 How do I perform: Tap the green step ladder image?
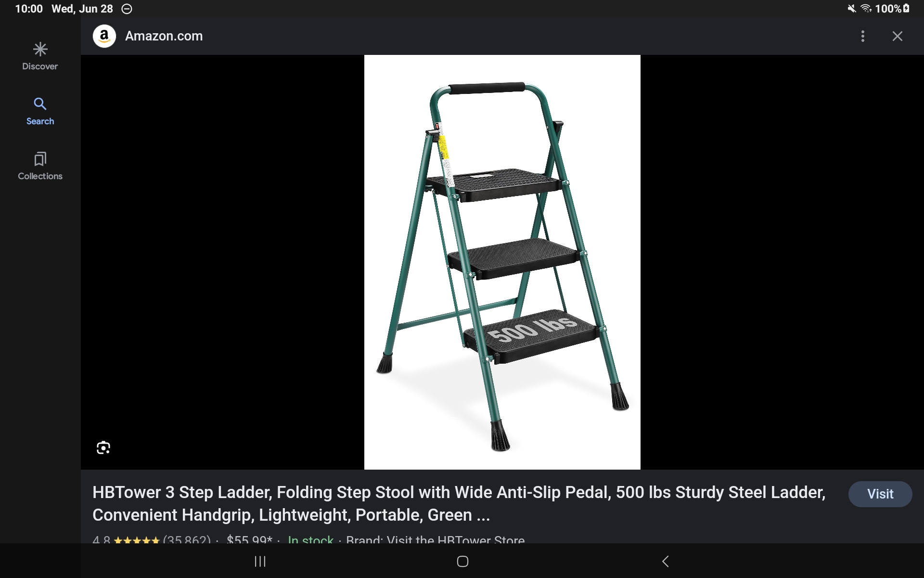[x=502, y=262]
